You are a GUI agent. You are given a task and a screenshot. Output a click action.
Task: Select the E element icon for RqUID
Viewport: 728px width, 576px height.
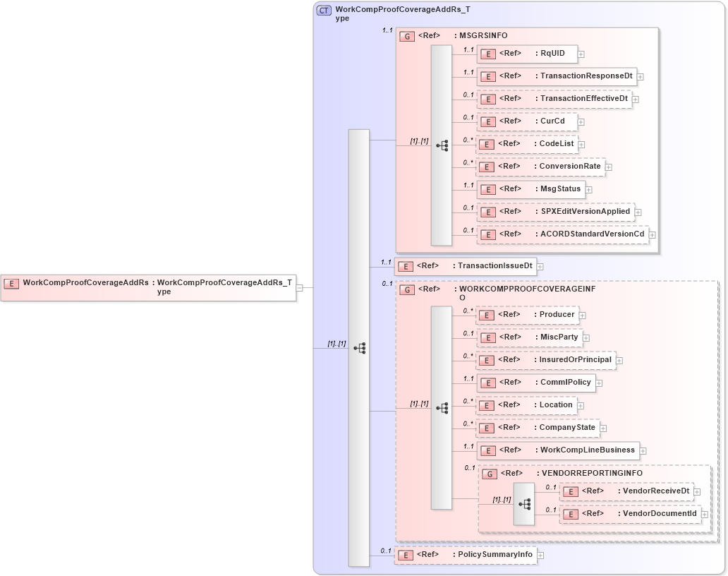(x=487, y=54)
